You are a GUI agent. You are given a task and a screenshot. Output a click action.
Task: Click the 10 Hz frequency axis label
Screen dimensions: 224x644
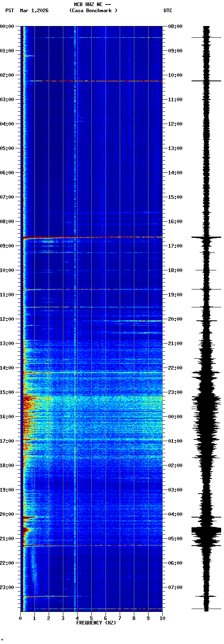162,618
